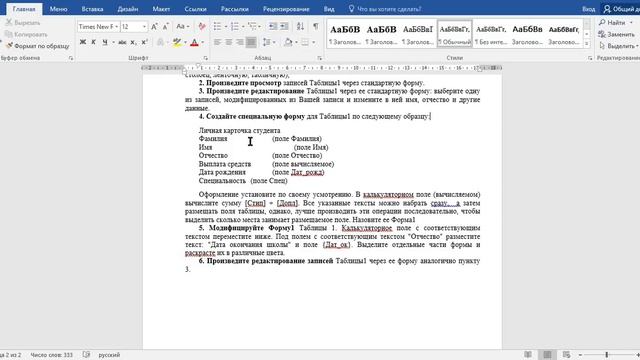
Task: Open the Рассылки tab
Action: pyautogui.click(x=235, y=9)
